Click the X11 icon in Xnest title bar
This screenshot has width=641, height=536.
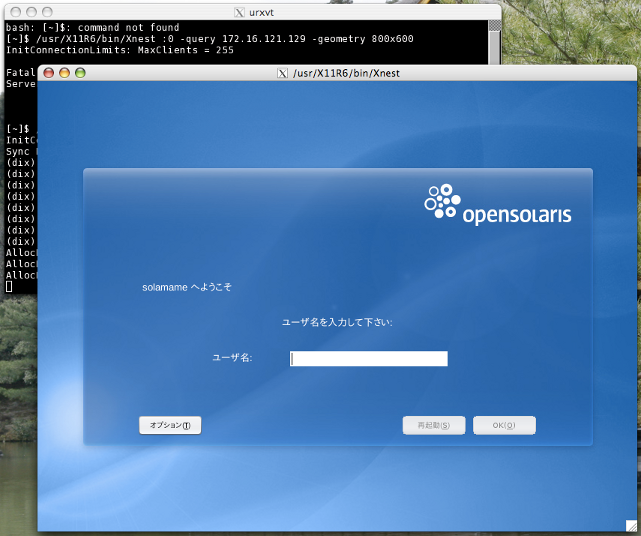pyautogui.click(x=282, y=73)
